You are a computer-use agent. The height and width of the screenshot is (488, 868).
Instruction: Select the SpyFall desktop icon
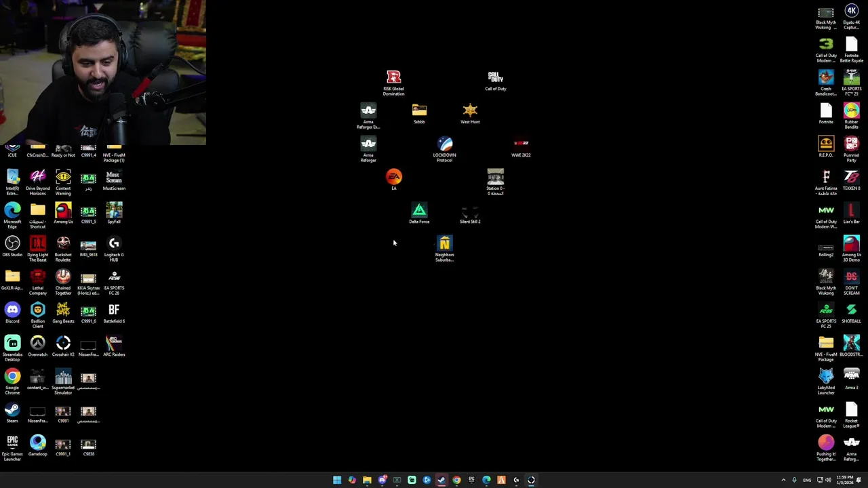click(114, 213)
